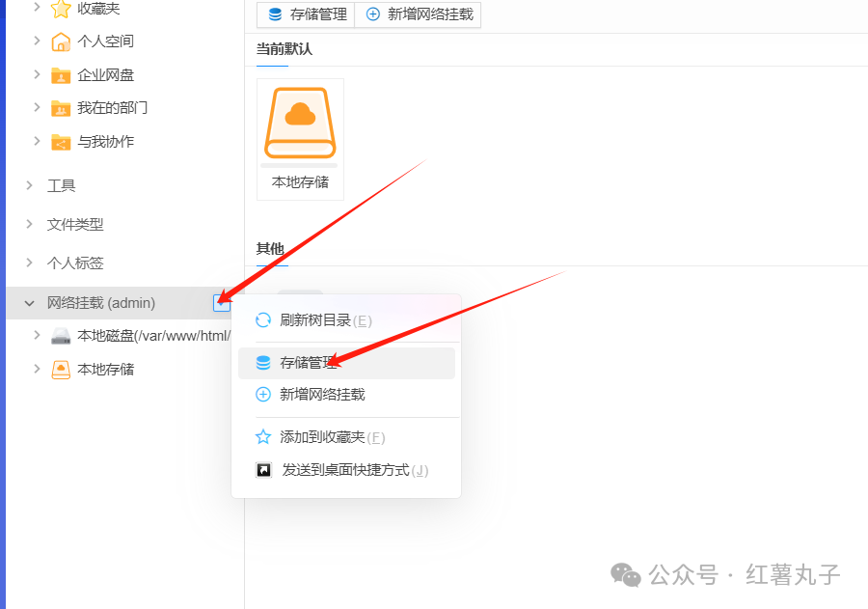Select the 其他 section heading
Screen dimensions: 868x609
tap(270, 249)
